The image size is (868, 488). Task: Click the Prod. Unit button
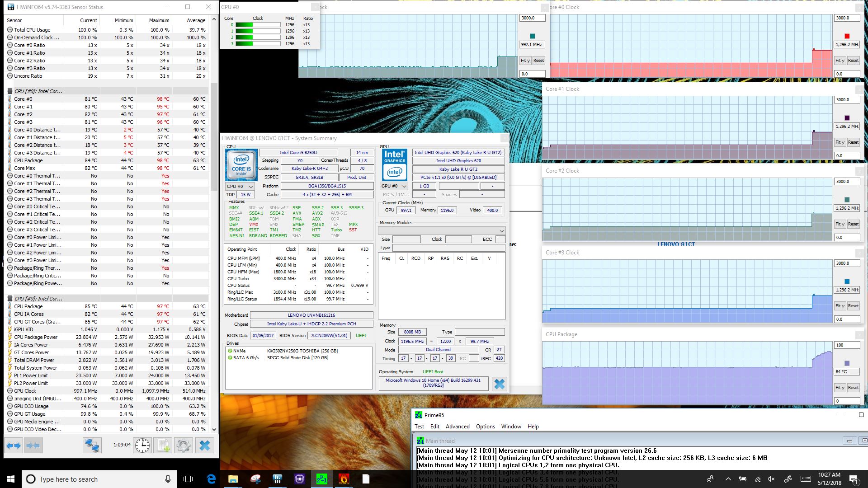click(357, 178)
